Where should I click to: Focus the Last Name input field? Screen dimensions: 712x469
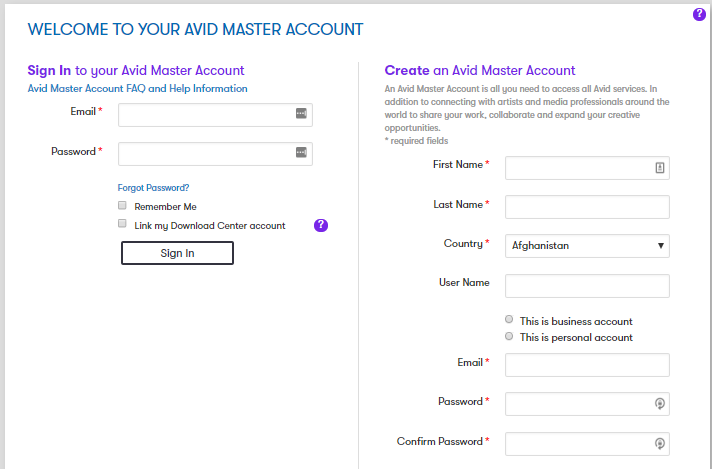(x=587, y=207)
